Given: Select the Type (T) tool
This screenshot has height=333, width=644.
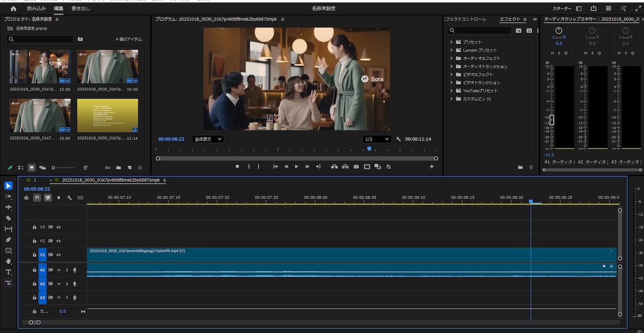Looking at the screenshot, I should (x=8, y=272).
